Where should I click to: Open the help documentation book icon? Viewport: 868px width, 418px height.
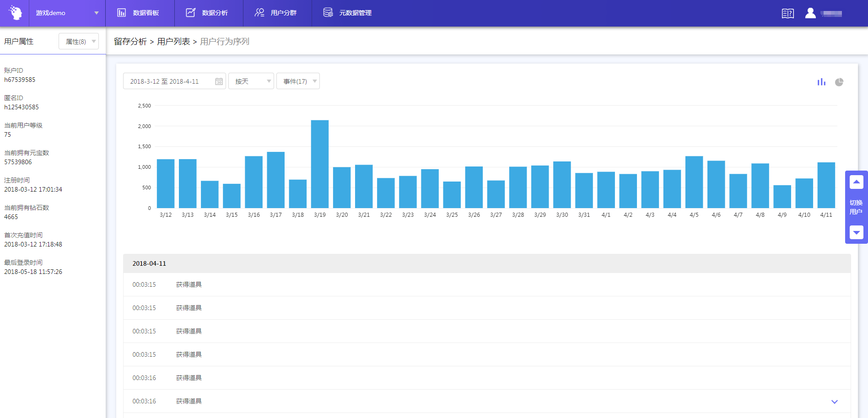[x=787, y=13]
